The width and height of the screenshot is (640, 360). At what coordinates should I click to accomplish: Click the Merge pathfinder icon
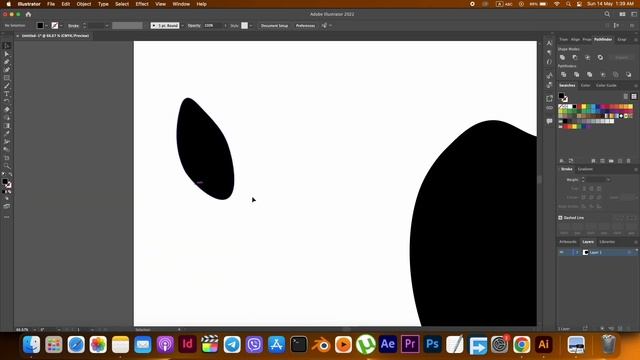[x=589, y=75]
